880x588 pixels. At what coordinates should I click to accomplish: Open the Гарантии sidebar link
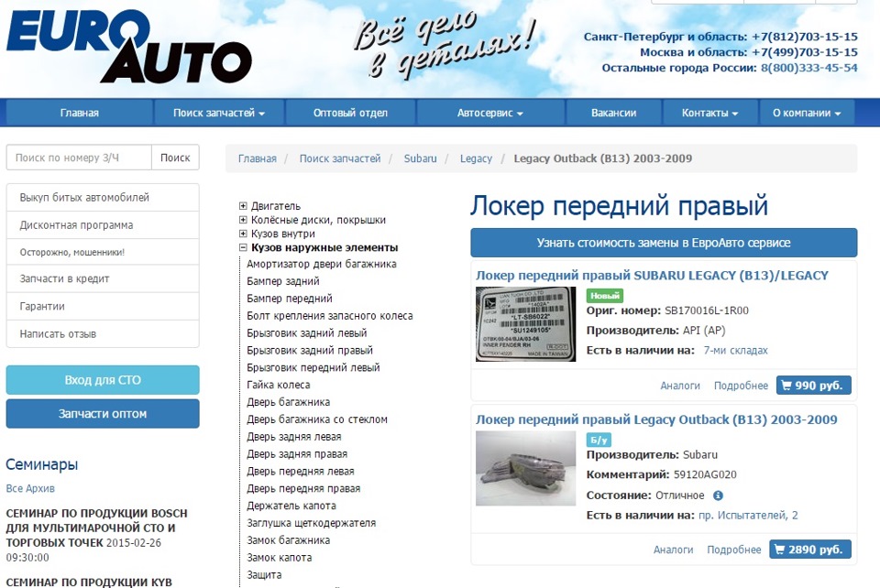[x=103, y=306]
